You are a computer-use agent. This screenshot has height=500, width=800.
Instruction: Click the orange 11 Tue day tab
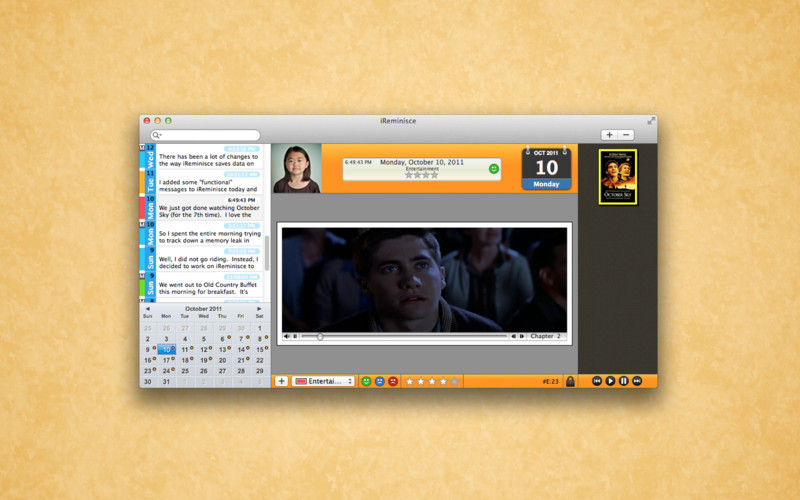(150, 182)
